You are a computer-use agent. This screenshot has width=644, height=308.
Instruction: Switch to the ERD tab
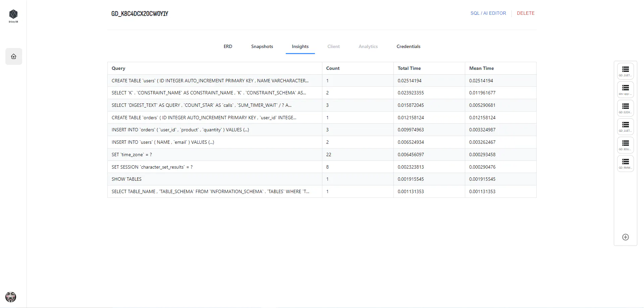pos(228,46)
